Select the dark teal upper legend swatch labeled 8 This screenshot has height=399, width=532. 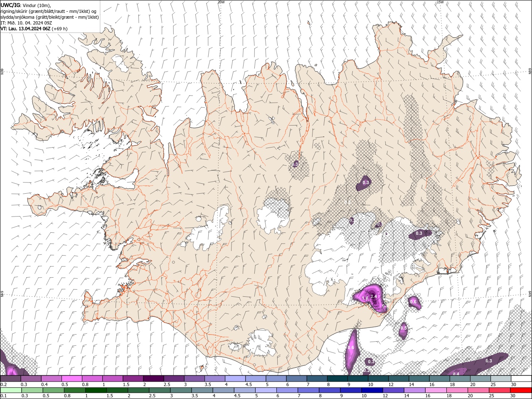point(337,379)
